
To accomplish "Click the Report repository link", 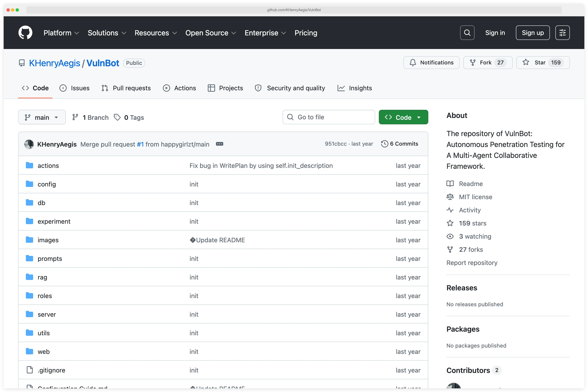I will tap(472, 263).
